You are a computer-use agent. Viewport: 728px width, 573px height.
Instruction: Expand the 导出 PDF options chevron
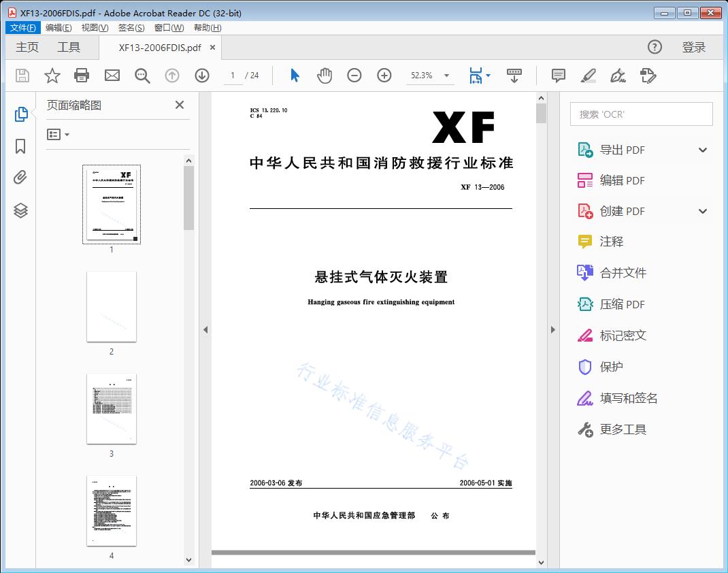703,149
